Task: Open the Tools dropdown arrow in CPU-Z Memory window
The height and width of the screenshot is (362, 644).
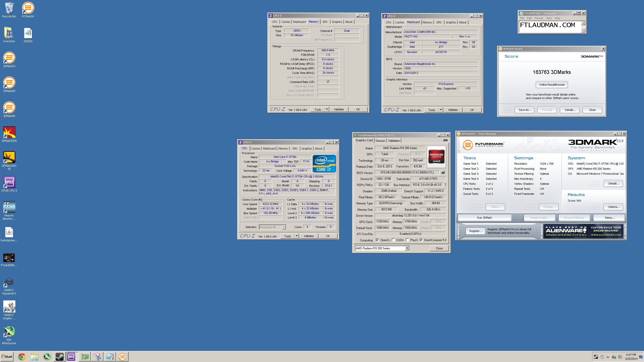Action: pos(327,109)
